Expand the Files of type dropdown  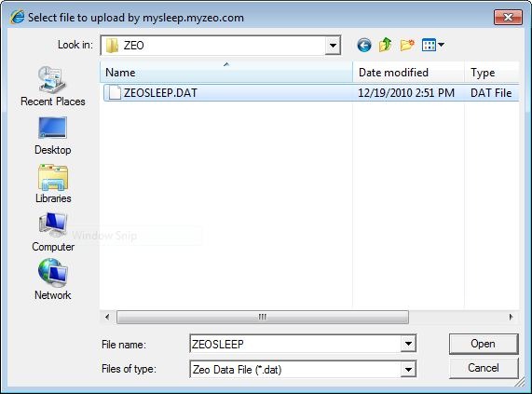(x=408, y=369)
